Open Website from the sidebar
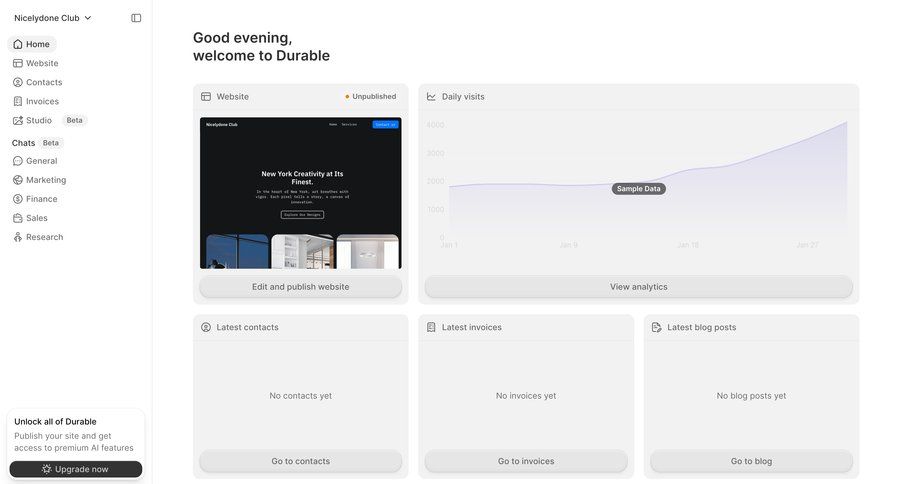The image size is (900, 484). point(41,63)
